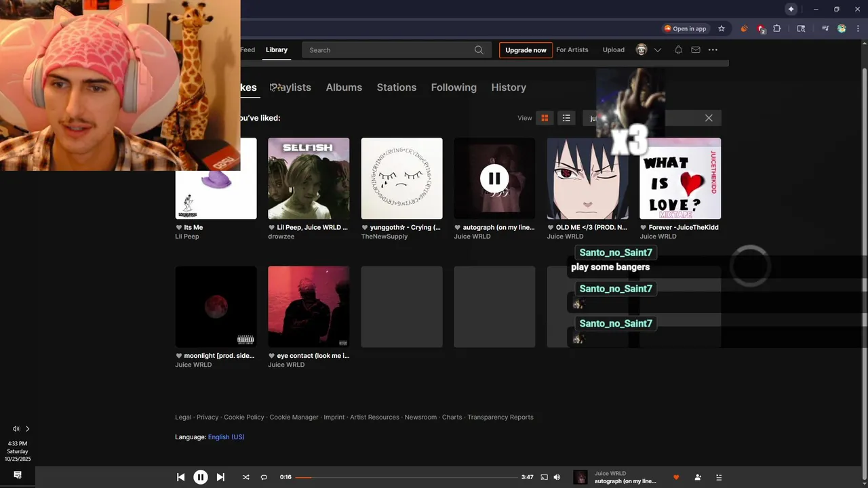Open the Forever -JuiceTheKidd track title
The width and height of the screenshot is (868, 488).
click(684, 227)
